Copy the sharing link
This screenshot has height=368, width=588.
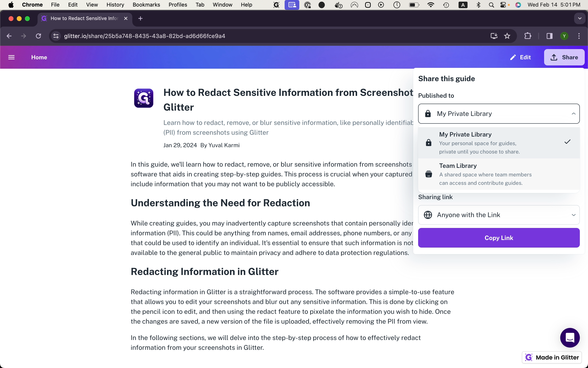(x=499, y=238)
